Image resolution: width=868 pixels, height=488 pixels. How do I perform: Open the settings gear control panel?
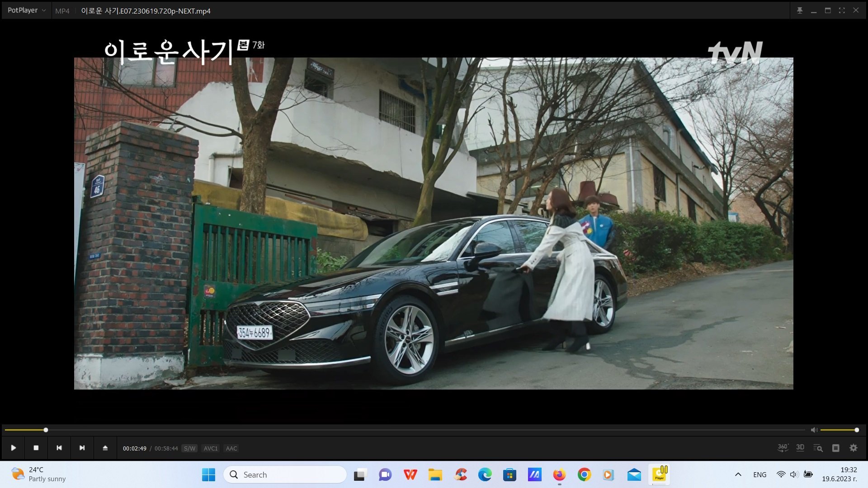853,448
